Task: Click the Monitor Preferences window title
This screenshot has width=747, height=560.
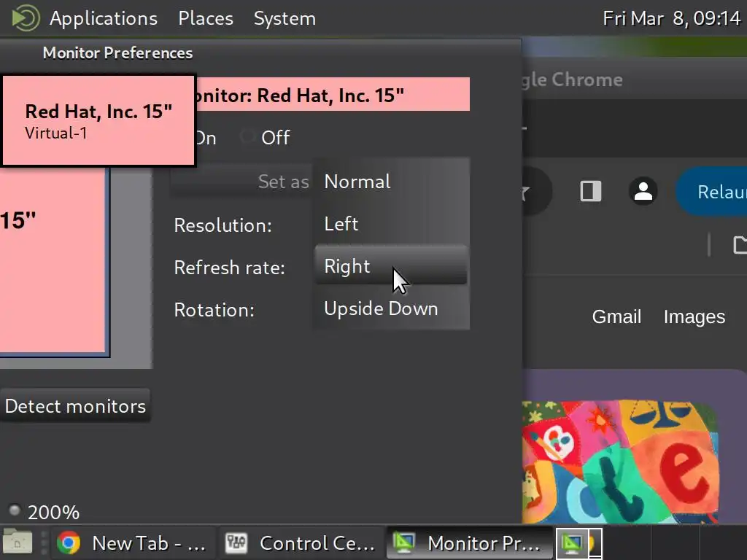Action: pos(117,52)
